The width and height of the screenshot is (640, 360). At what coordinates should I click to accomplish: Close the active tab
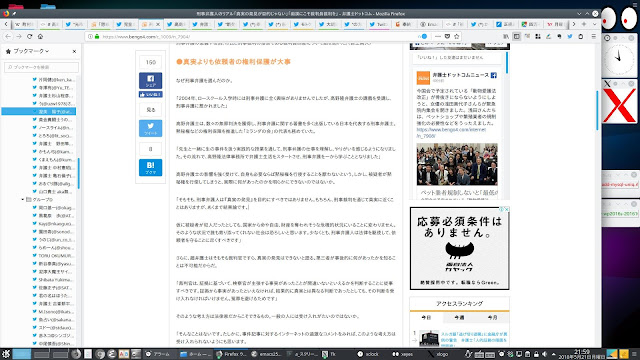(158, 24)
